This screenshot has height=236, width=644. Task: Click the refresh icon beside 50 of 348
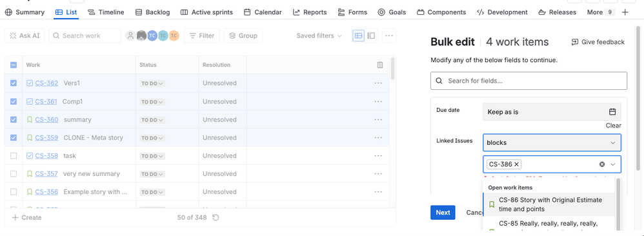(x=216, y=217)
